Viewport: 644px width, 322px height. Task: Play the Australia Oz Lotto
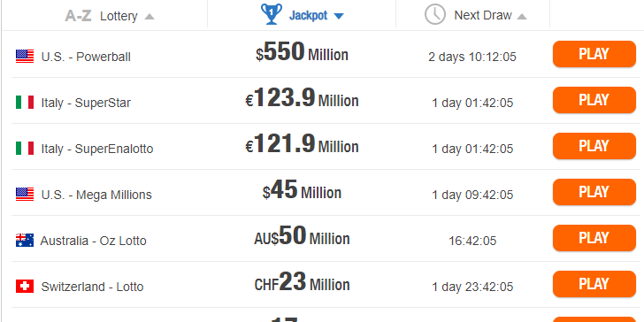[x=594, y=238]
